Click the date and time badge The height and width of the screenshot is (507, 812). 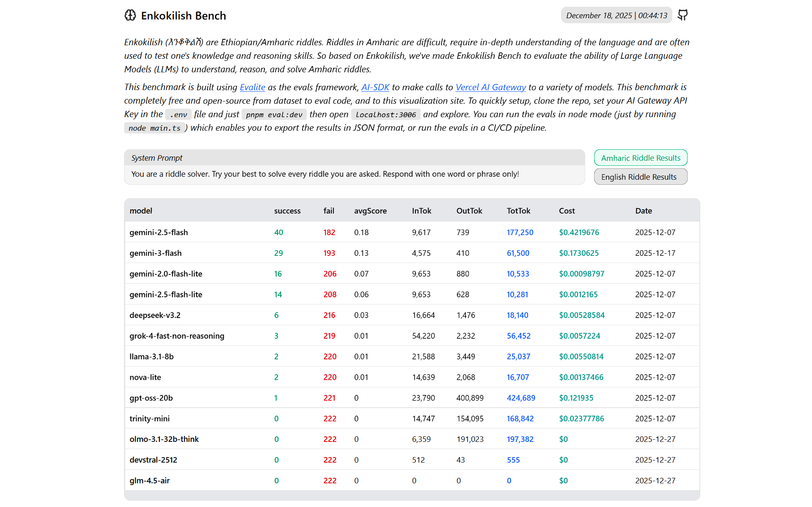tap(616, 16)
